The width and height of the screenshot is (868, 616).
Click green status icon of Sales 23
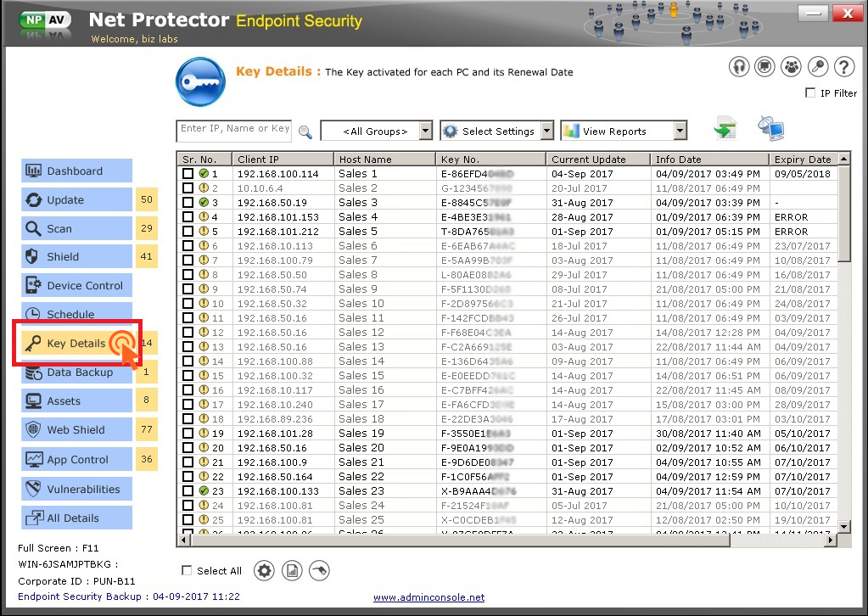pyautogui.click(x=204, y=491)
